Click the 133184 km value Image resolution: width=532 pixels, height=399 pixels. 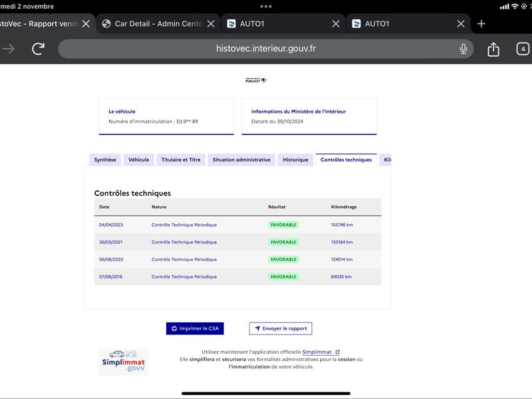coord(342,242)
